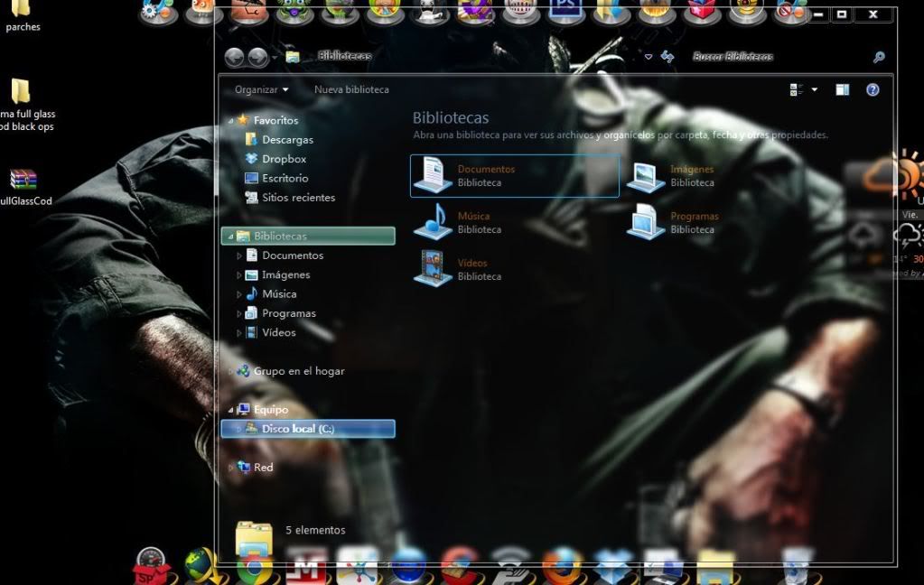
Task: Expand Documentos in the navigation tree
Action: (238, 255)
